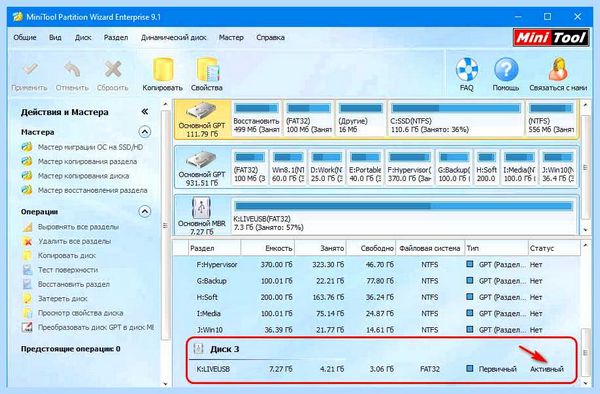
Task: Open the FAQ lifebuoy icon
Action: tap(467, 70)
